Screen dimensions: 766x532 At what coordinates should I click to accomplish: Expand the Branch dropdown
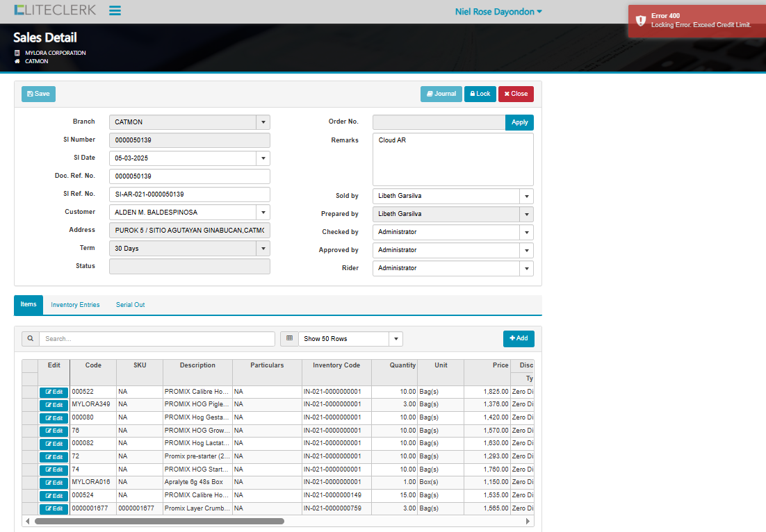tap(263, 122)
